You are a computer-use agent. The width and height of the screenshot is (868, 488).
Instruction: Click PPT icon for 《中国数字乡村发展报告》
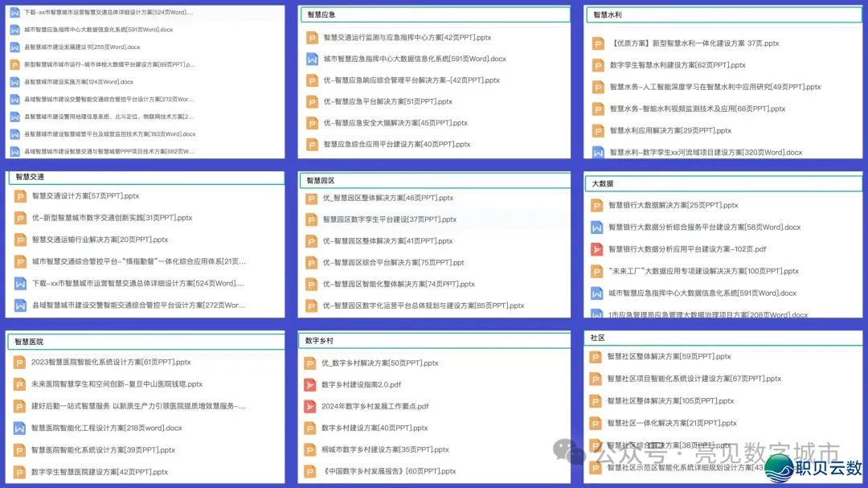tap(310, 472)
